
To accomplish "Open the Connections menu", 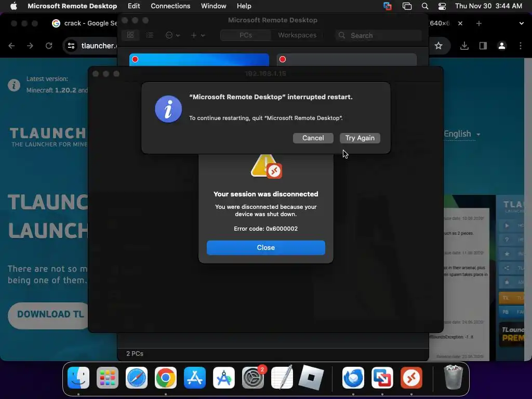I will point(170,6).
